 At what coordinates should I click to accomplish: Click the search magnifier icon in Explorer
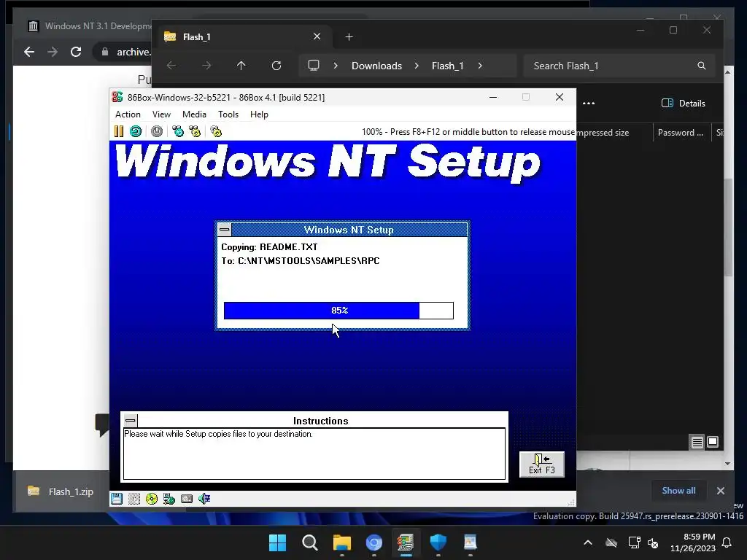pos(701,66)
